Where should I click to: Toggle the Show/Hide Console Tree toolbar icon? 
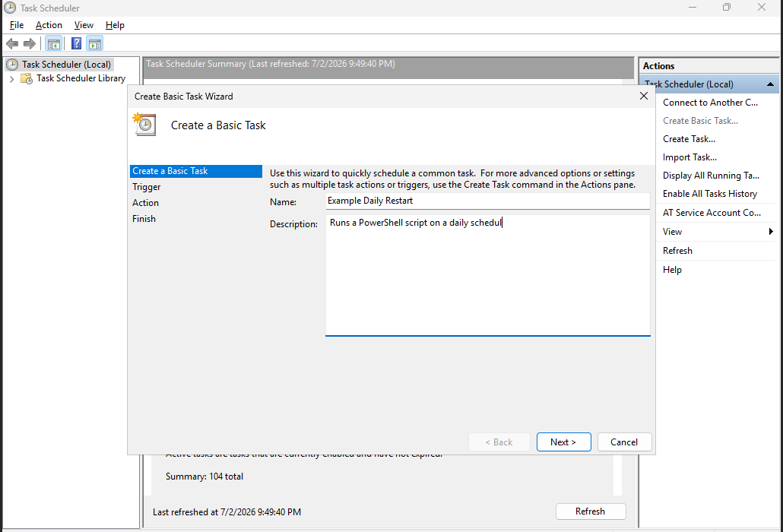(54, 44)
